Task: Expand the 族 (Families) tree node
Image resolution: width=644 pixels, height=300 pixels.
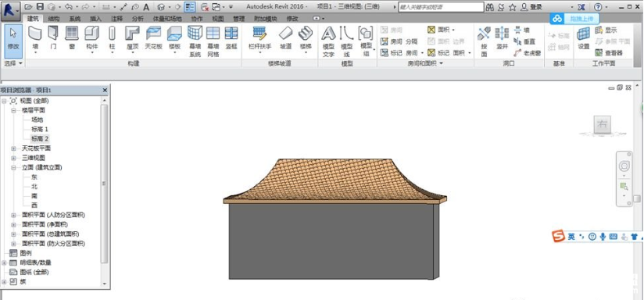Action: 4,282
